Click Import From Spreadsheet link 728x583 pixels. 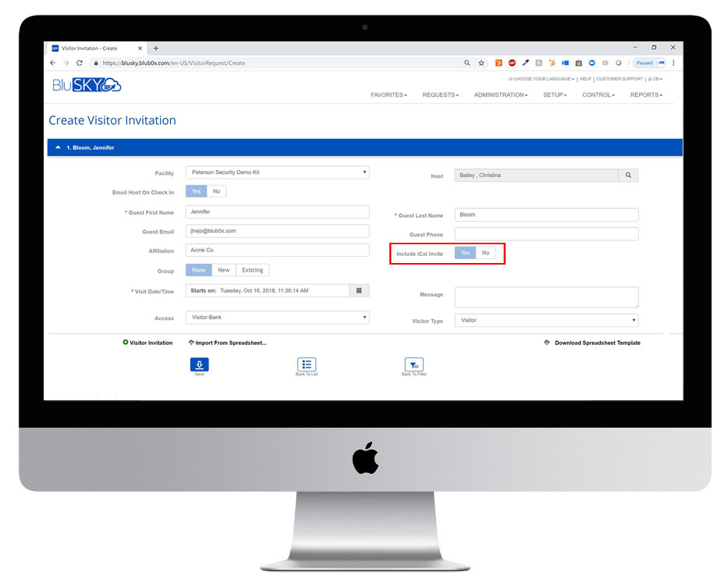point(230,343)
